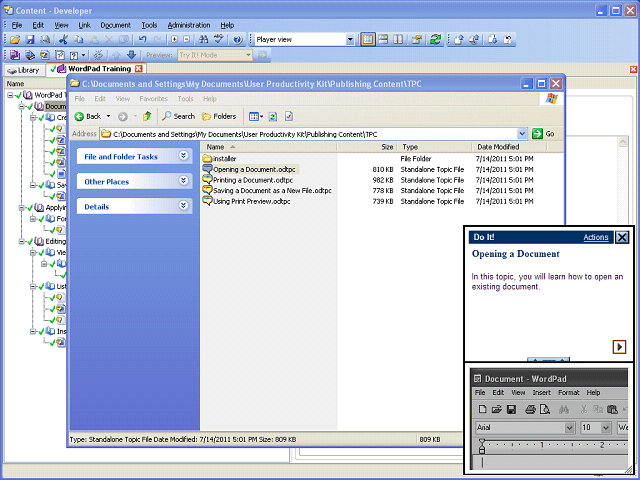Click the blue down arrow move icon

(131, 55)
